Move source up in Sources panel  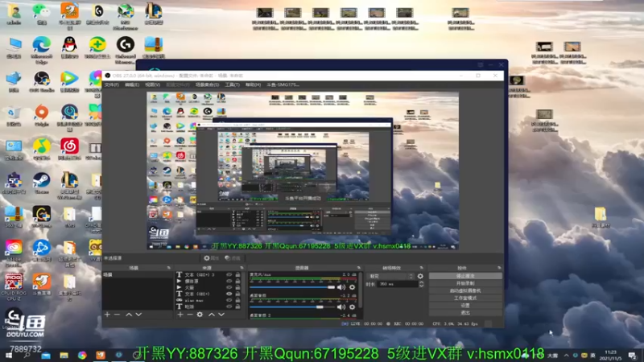point(212,315)
